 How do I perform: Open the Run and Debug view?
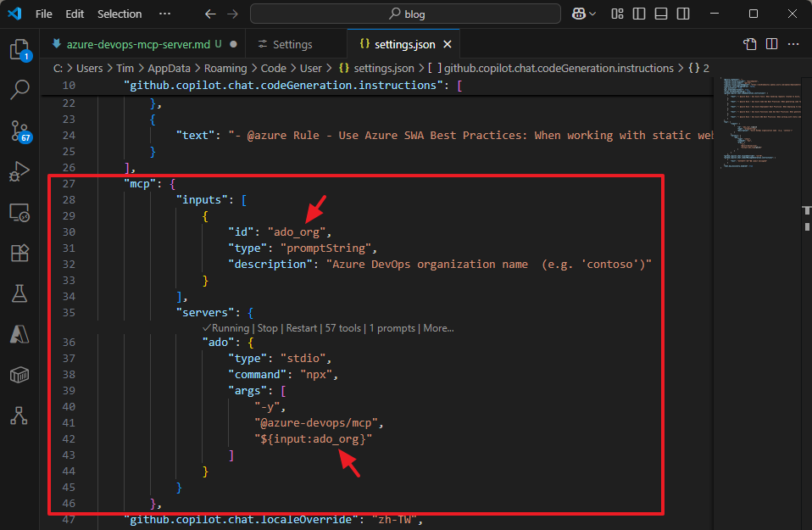click(19, 171)
